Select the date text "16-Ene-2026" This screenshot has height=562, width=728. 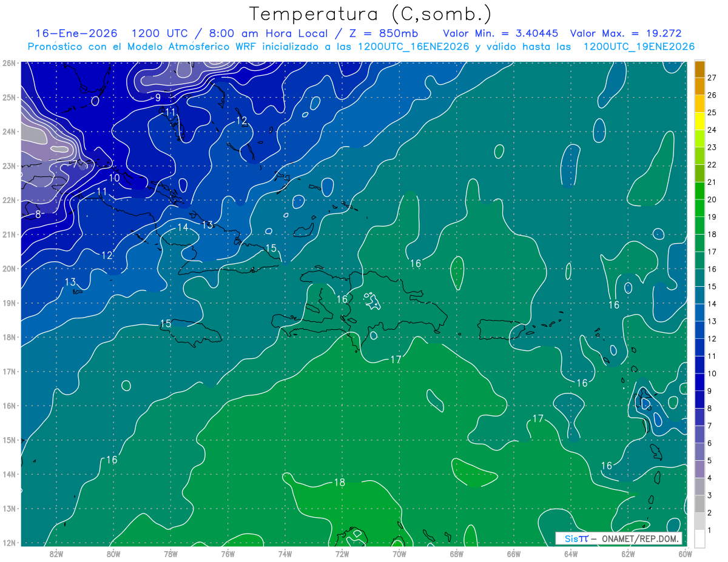coord(76,33)
